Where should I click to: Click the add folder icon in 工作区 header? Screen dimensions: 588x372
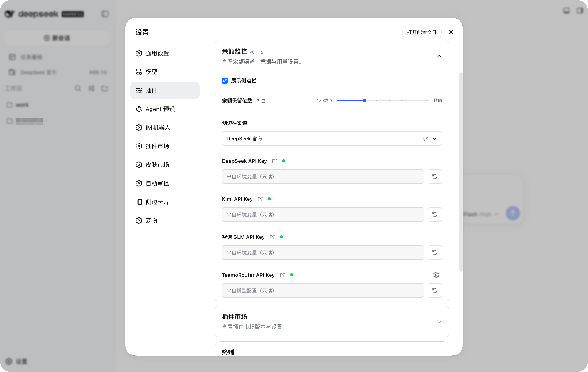105,88
